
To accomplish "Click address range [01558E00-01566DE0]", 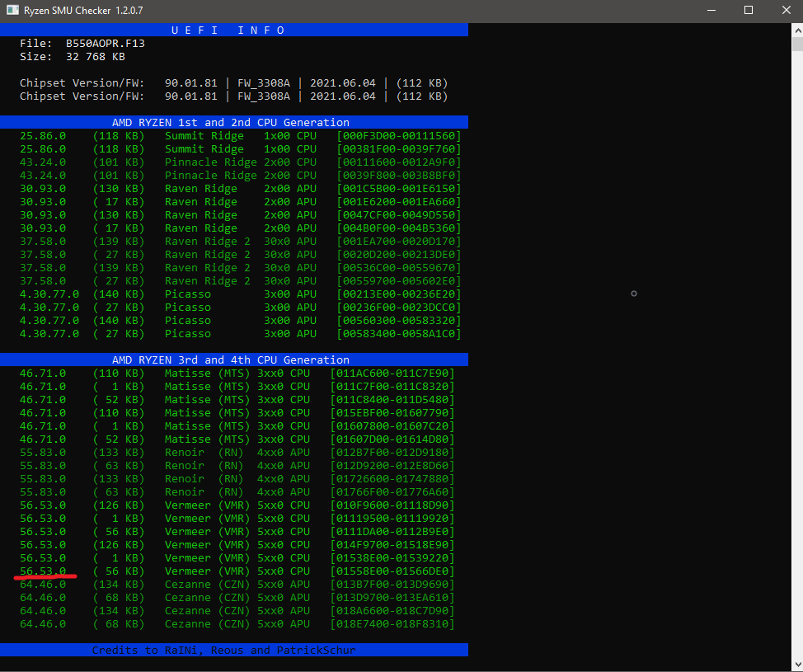I will [392, 571].
